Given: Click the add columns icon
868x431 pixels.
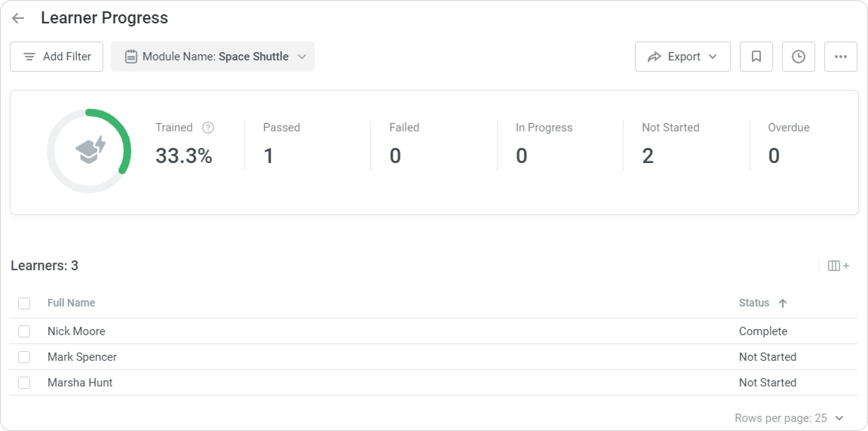Looking at the screenshot, I should [x=838, y=266].
